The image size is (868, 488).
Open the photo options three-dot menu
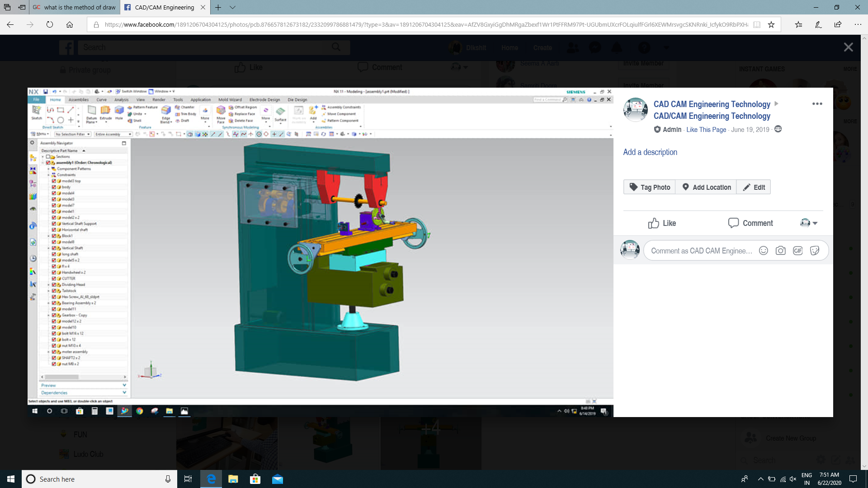pyautogui.click(x=817, y=104)
